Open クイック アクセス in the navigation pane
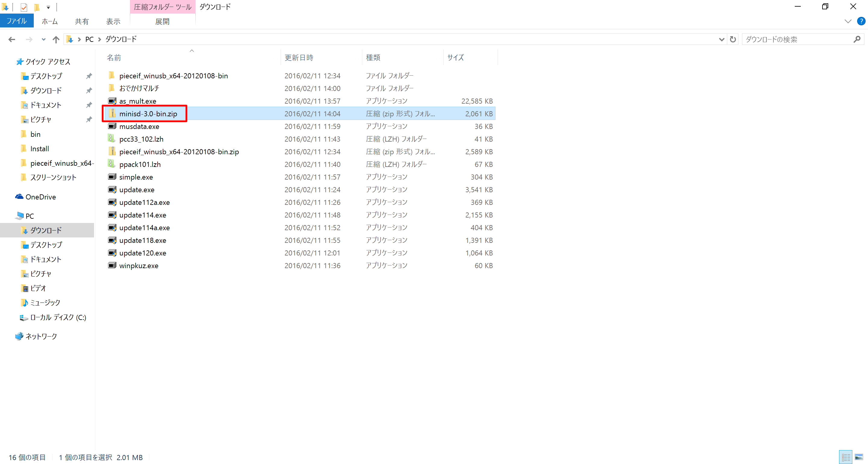Image resolution: width=868 pixels, height=464 pixels. click(48, 62)
